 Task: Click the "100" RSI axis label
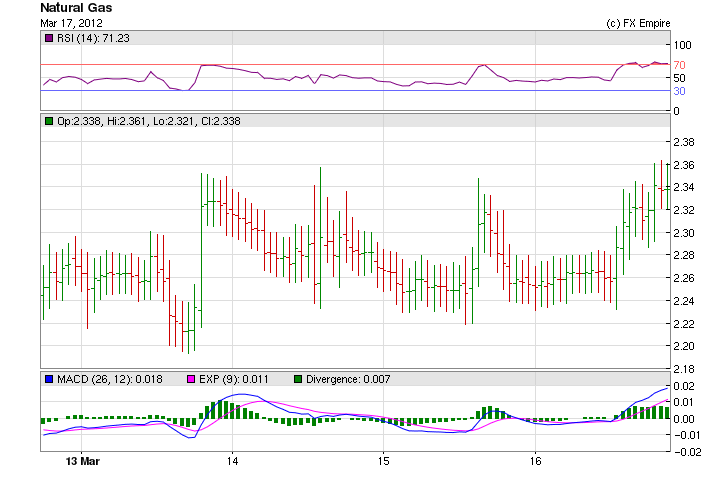pos(682,45)
